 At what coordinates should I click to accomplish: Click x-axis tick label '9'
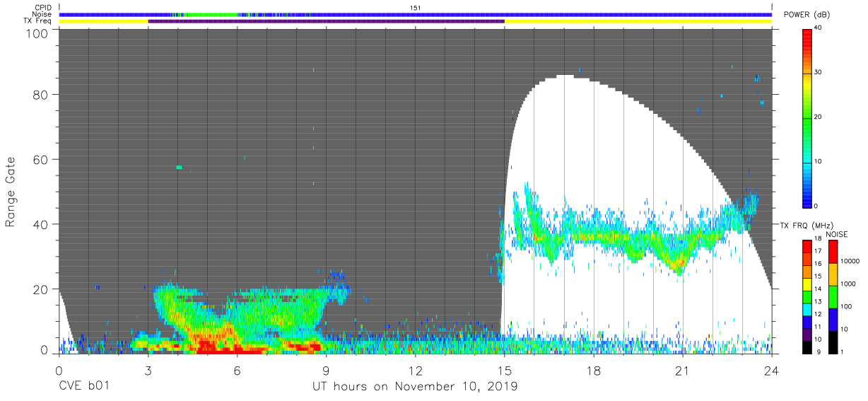(326, 370)
